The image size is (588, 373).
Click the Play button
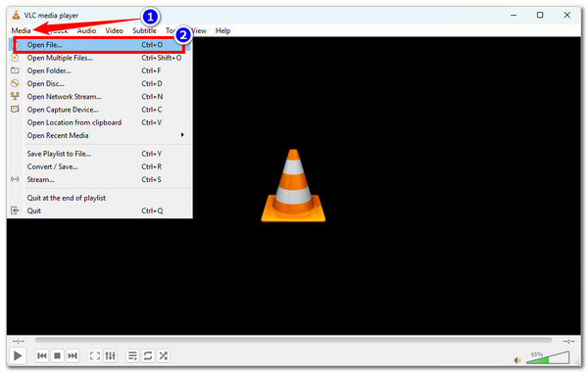(x=18, y=355)
